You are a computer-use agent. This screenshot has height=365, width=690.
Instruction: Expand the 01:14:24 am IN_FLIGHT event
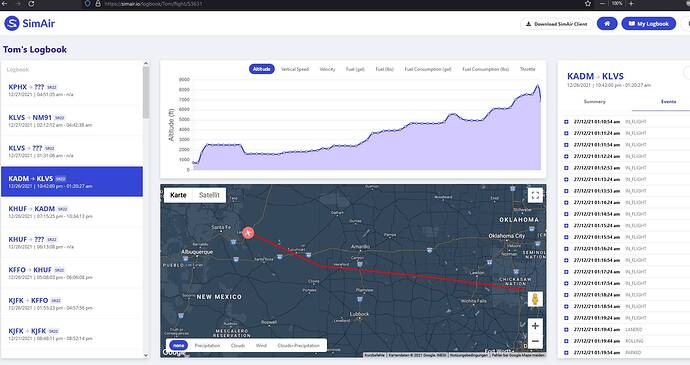pyautogui.click(x=566, y=203)
